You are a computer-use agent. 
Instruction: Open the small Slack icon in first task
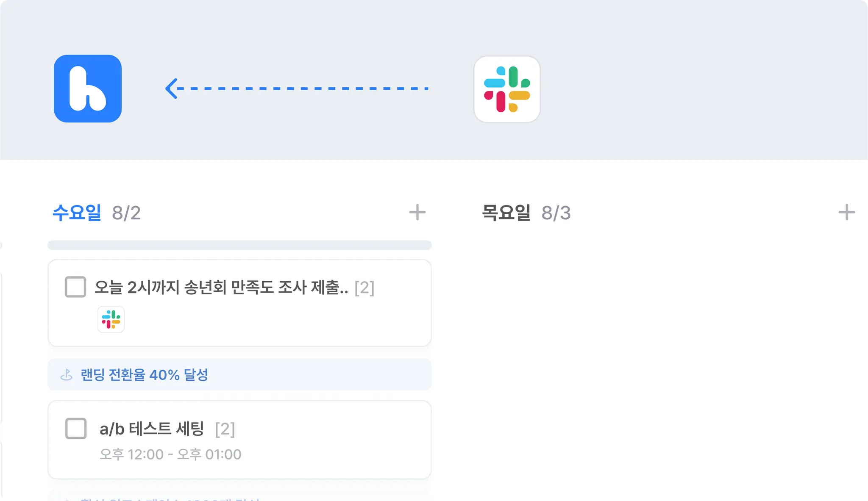(111, 319)
